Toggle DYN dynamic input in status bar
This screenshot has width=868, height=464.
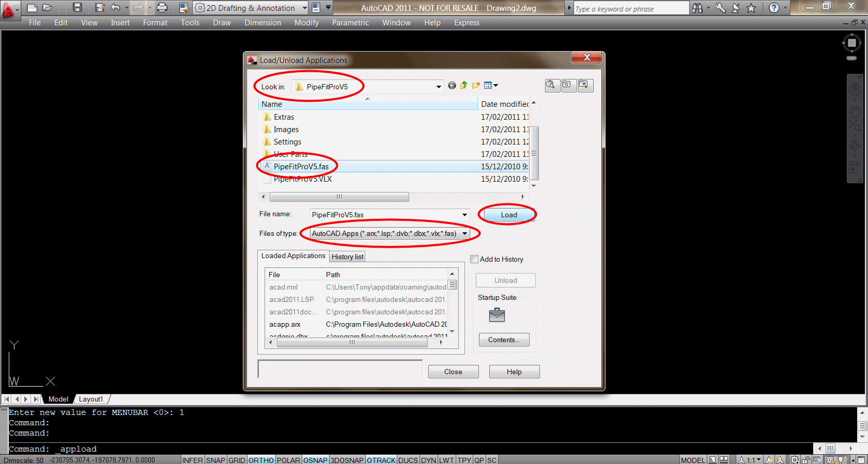pos(428,460)
